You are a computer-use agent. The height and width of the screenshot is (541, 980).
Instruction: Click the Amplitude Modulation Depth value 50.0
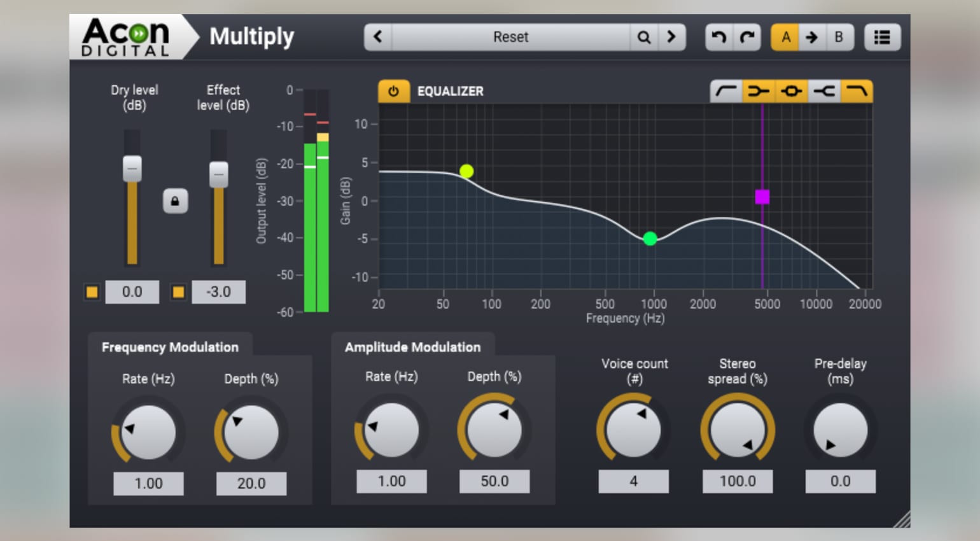click(494, 482)
